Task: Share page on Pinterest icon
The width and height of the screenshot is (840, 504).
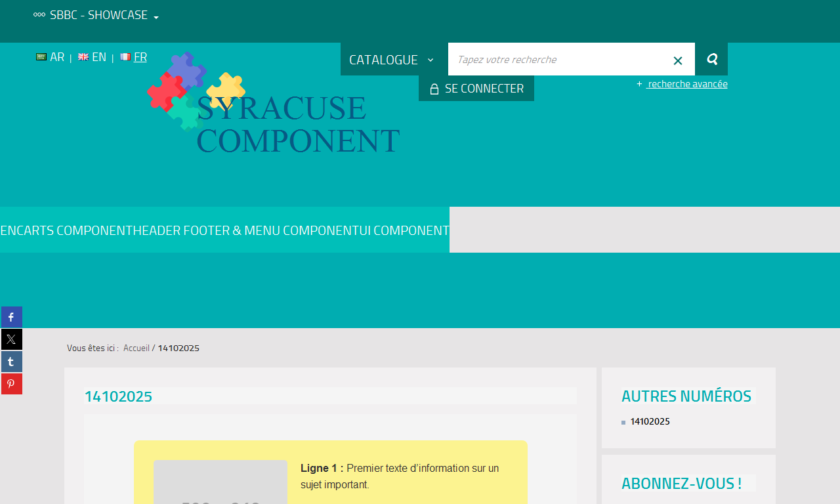Action: (11, 384)
